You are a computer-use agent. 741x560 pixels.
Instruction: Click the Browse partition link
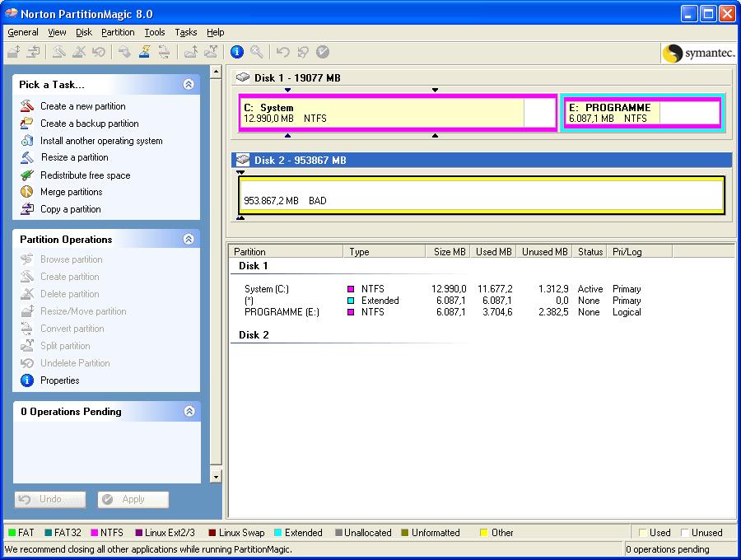pos(72,259)
